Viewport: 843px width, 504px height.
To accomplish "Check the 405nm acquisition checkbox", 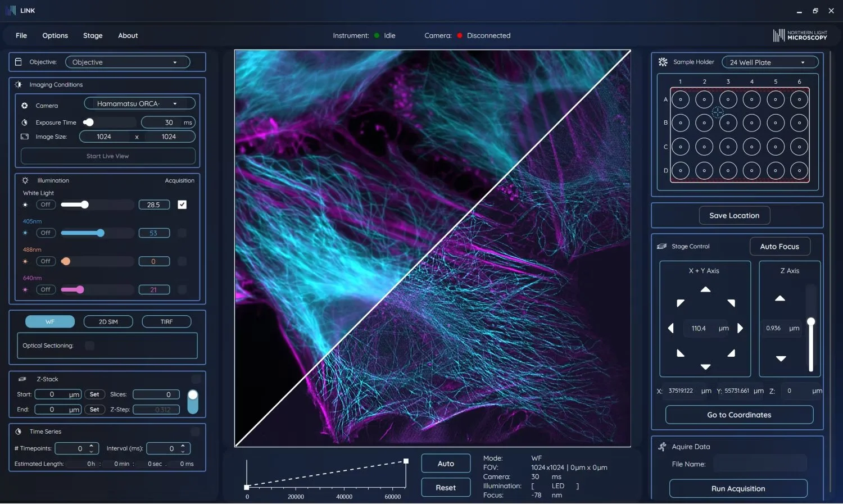I will [182, 233].
